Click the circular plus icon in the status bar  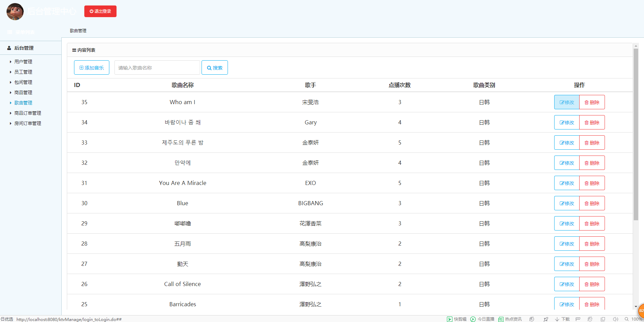pos(532,319)
